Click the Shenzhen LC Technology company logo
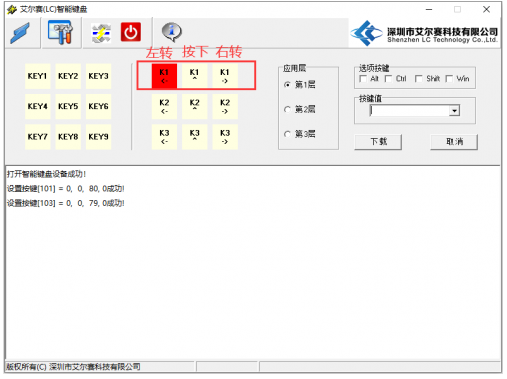Image resolution: width=507 pixels, height=379 pixels. point(424,33)
